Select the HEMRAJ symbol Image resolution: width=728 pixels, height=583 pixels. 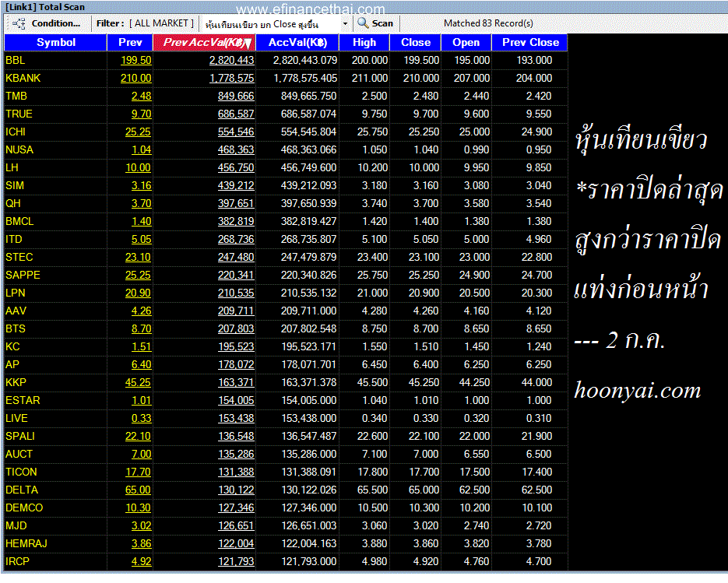pyautogui.click(x=26, y=543)
